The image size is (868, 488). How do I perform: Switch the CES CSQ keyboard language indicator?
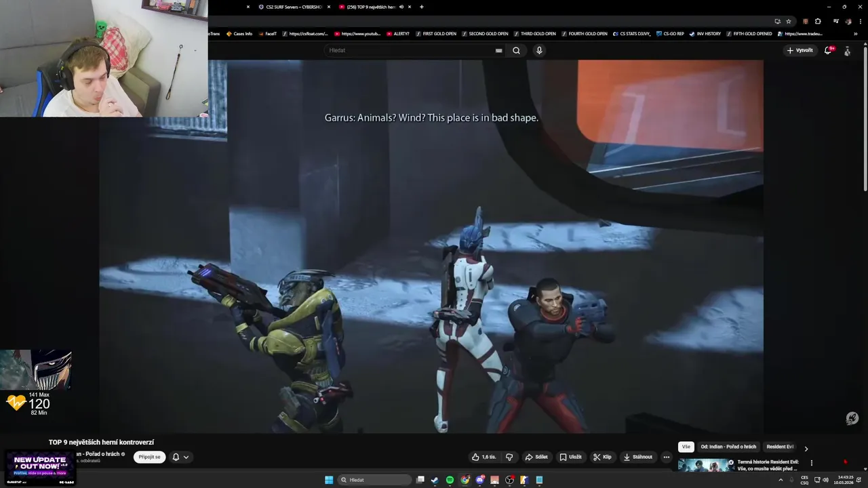click(804, 480)
